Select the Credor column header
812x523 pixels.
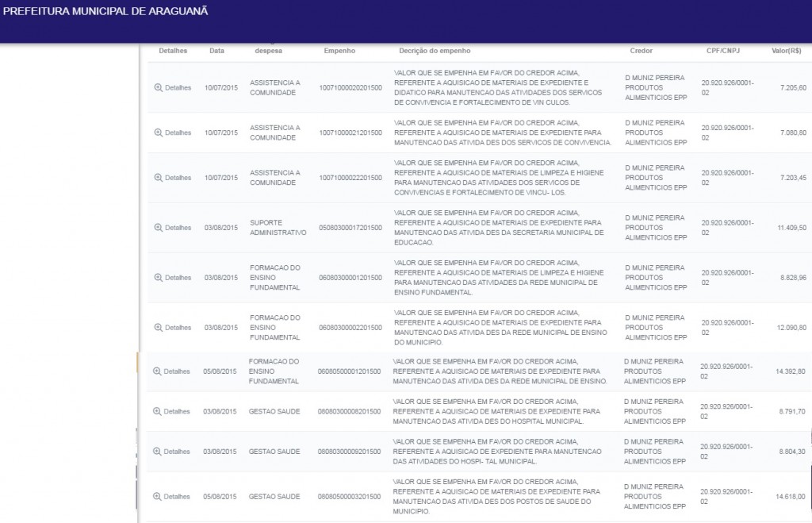641,51
